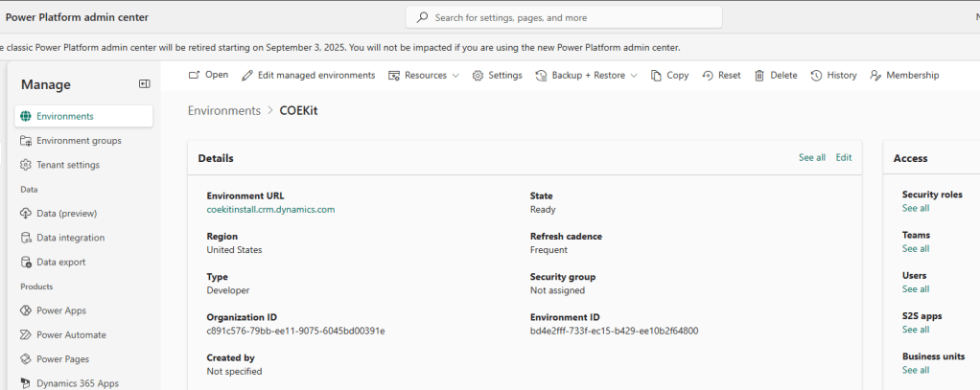Click See all in Details header
This screenshot has height=390, width=980.
point(811,157)
